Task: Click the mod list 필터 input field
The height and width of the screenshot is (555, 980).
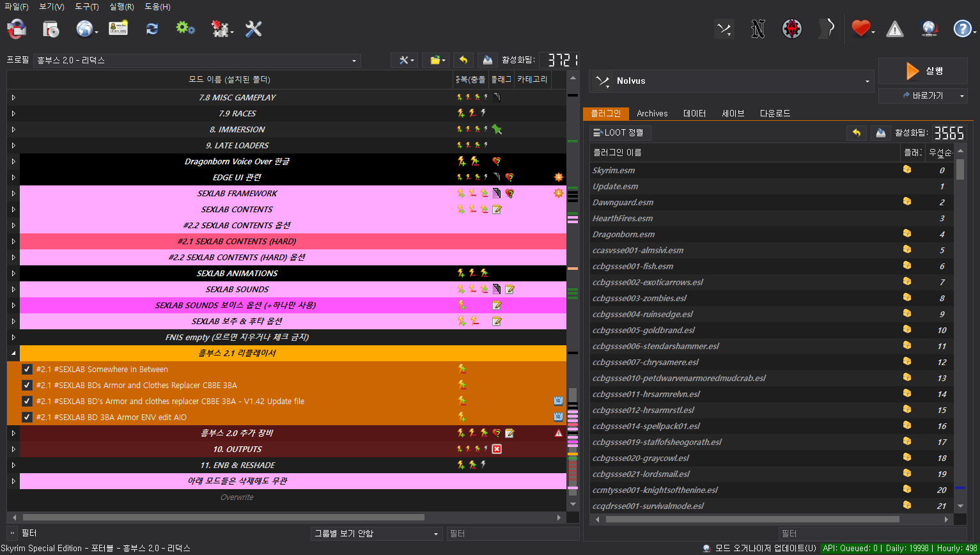Action: tap(512, 533)
